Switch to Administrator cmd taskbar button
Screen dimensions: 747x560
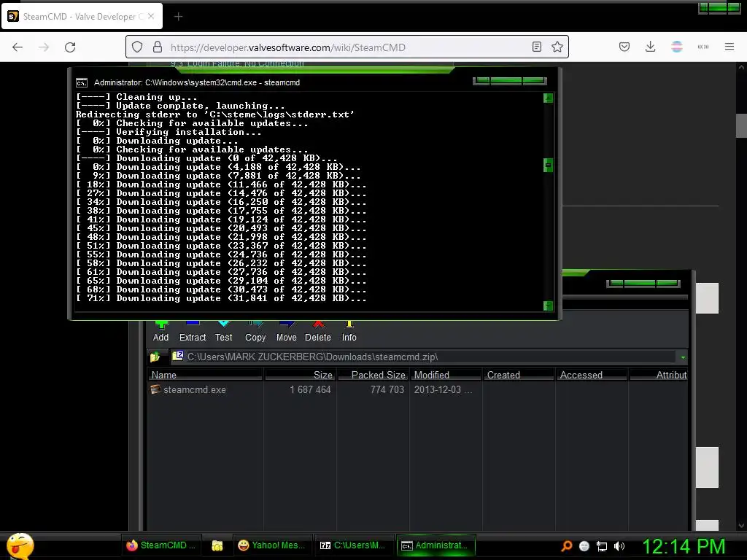click(436, 545)
